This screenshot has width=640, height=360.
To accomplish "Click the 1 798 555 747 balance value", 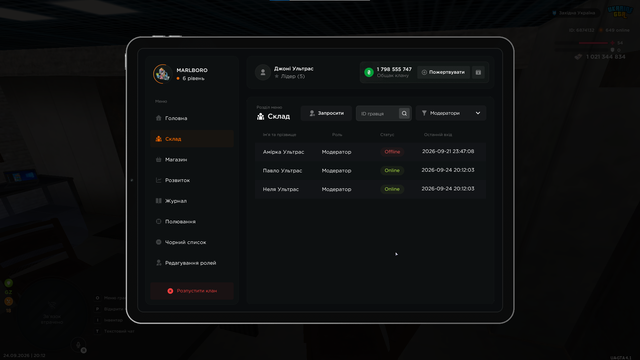I will (394, 69).
